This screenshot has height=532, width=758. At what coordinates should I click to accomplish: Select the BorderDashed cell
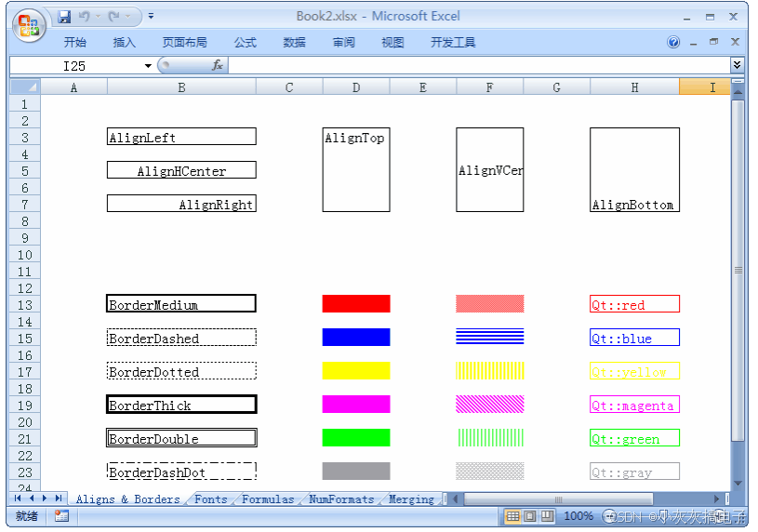pos(181,337)
